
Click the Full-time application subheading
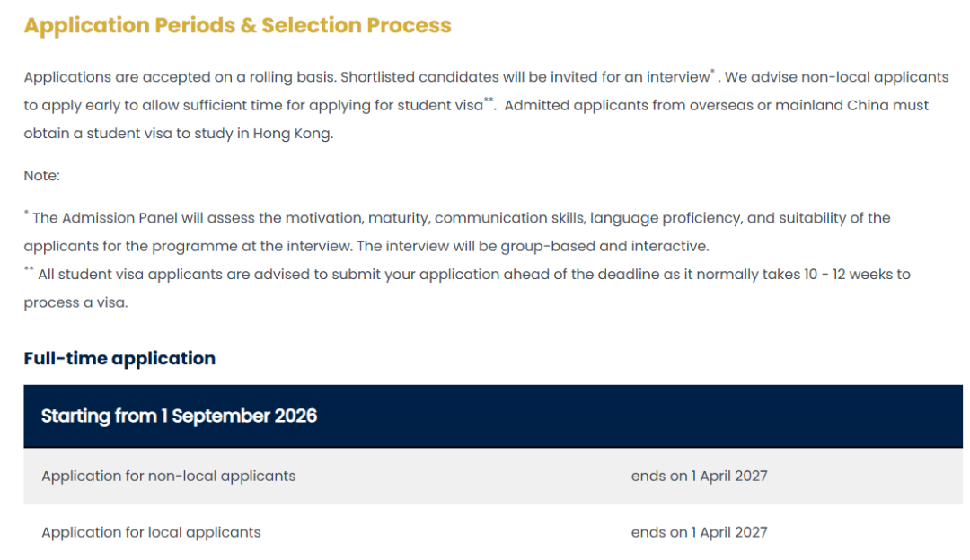tap(119, 358)
